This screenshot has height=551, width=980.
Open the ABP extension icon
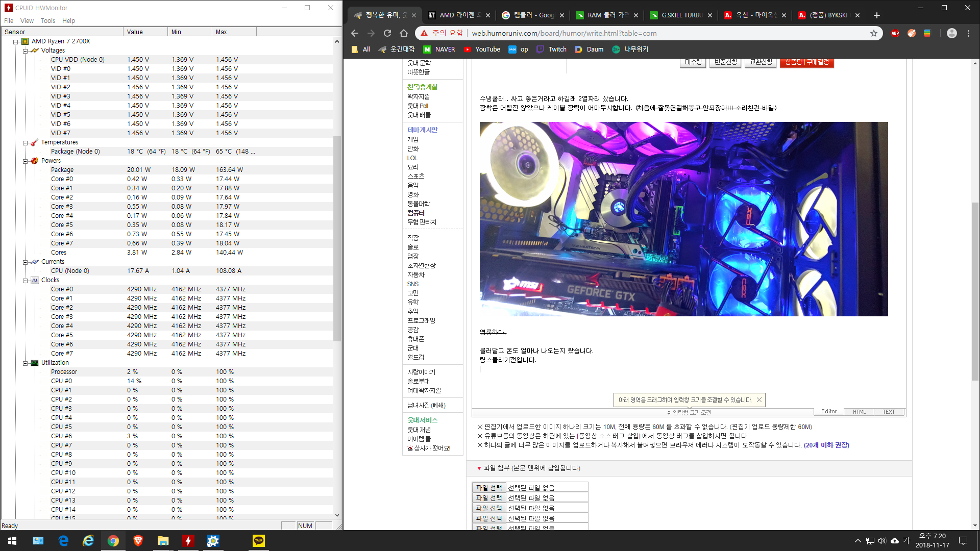(x=895, y=33)
